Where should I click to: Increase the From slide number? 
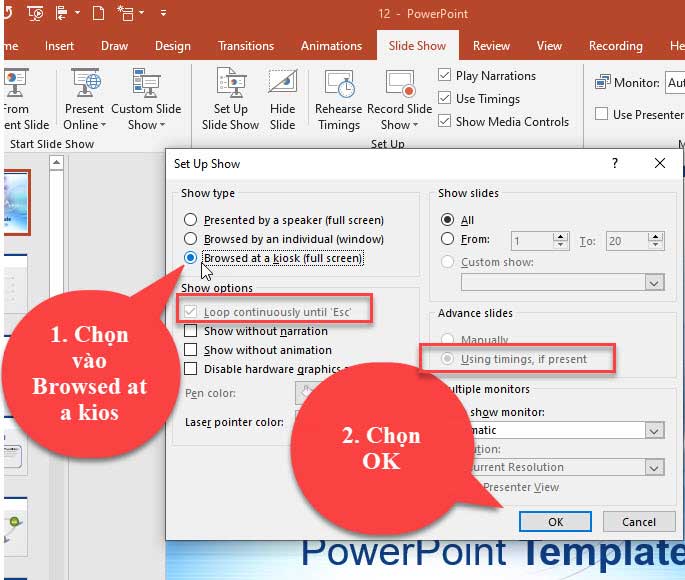(560, 236)
